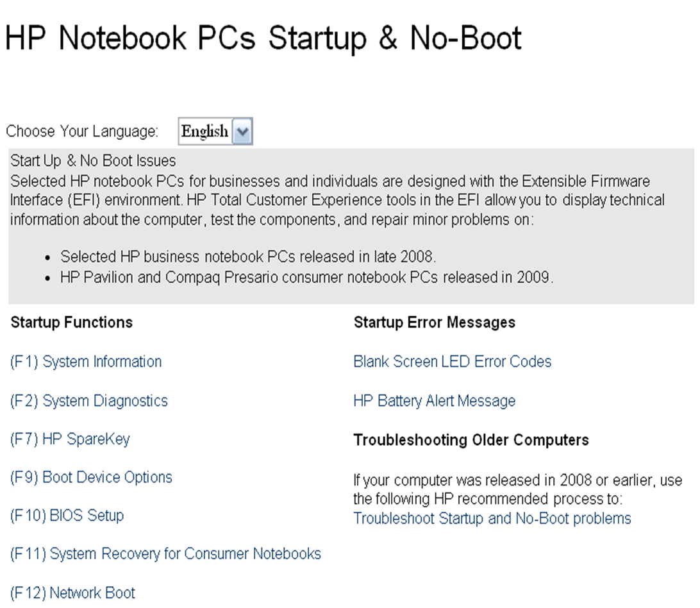The height and width of the screenshot is (608, 700).
Task: Open (F11) System Recovery for Consumer Notebooks
Action: [165, 553]
